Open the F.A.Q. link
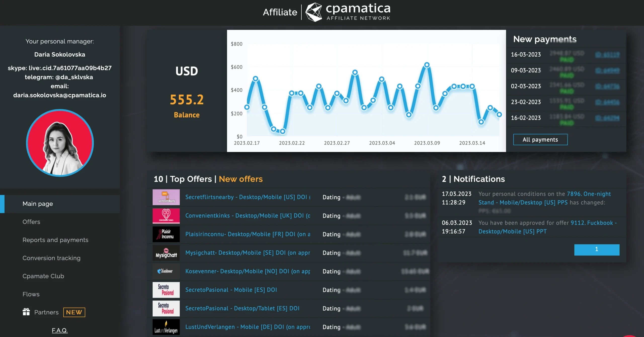Image resolution: width=644 pixels, height=337 pixels. pos(60,330)
